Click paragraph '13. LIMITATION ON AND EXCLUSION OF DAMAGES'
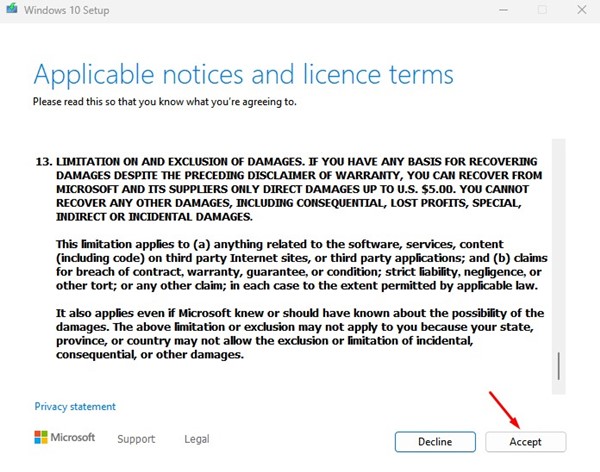Screen dimensions: 600x472 [x=289, y=189]
